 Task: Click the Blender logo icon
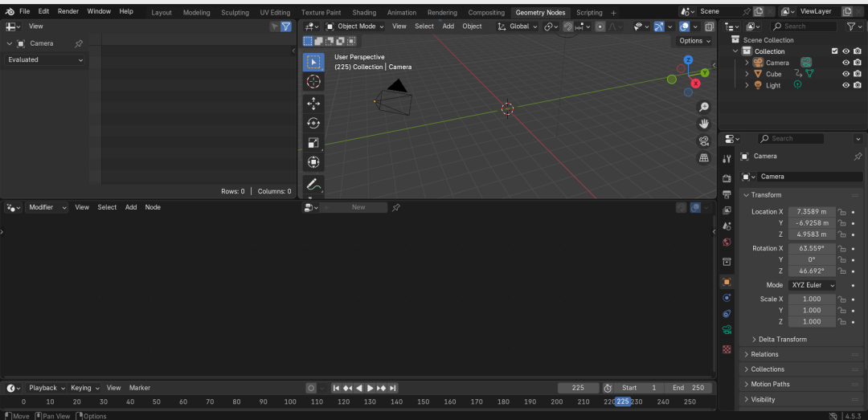(x=10, y=11)
